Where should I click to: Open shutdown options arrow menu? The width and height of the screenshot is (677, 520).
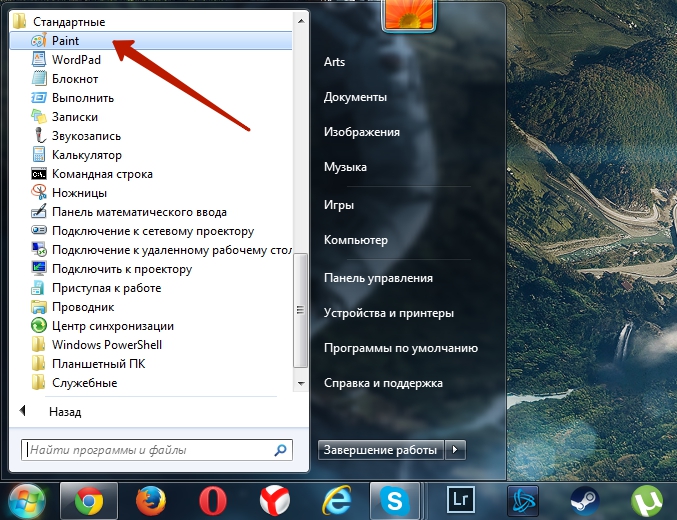(455, 450)
